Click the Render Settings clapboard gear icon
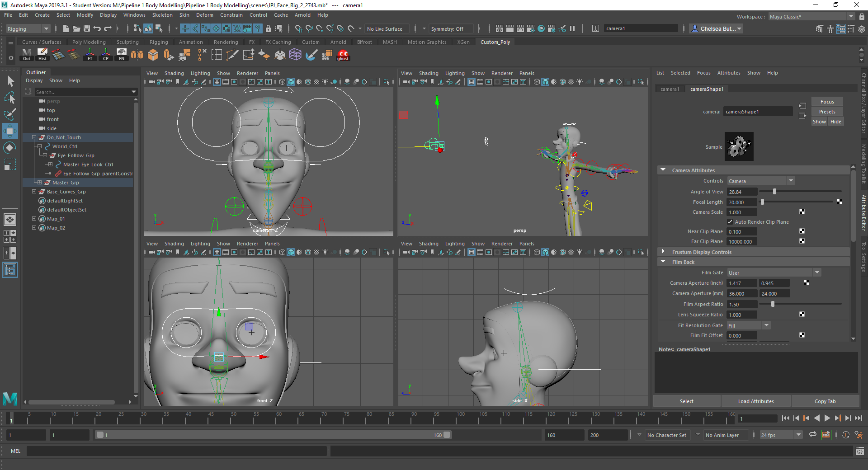The image size is (868, 470). click(x=531, y=28)
